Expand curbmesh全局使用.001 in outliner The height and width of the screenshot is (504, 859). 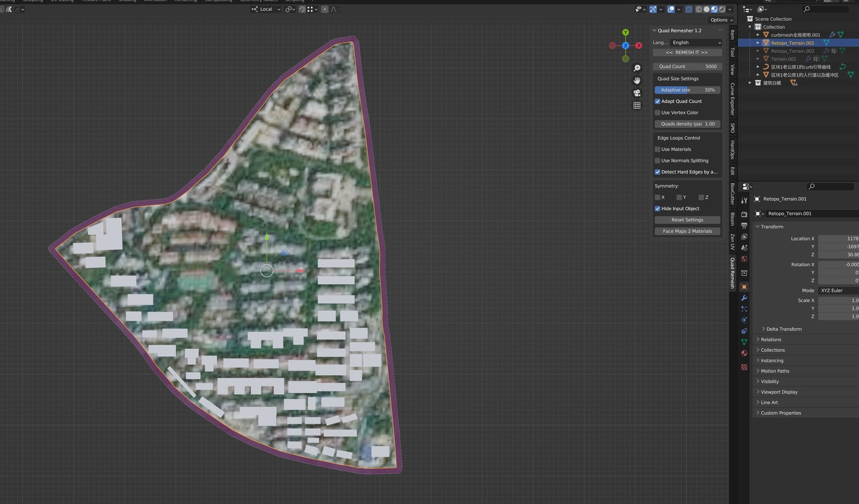click(758, 35)
